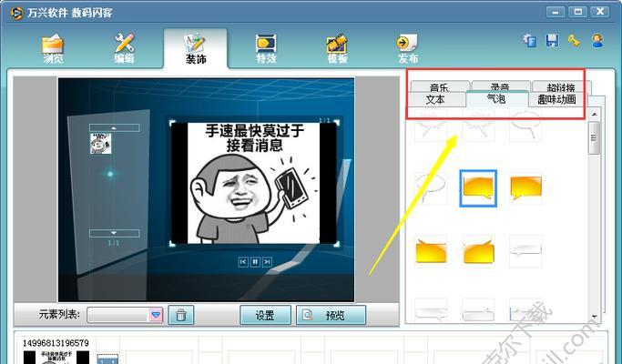Click the 预览 preview button
The width and height of the screenshot is (622, 364).
click(x=331, y=315)
